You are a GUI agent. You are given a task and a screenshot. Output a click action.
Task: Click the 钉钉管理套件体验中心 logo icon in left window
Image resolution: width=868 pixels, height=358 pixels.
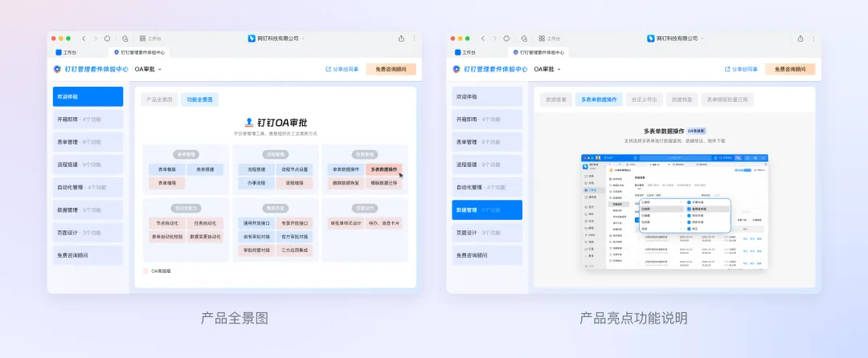[57, 69]
